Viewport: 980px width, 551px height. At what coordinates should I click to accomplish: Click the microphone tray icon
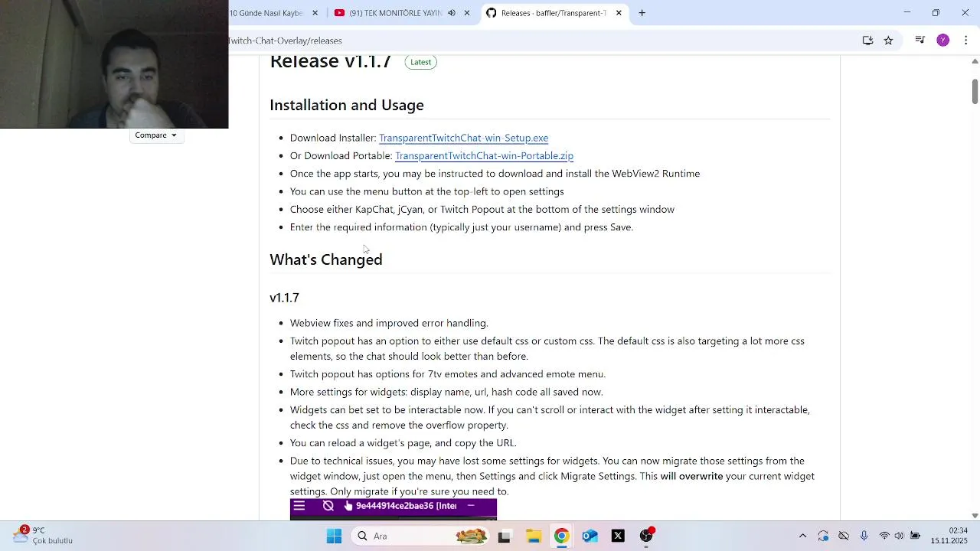click(864, 536)
